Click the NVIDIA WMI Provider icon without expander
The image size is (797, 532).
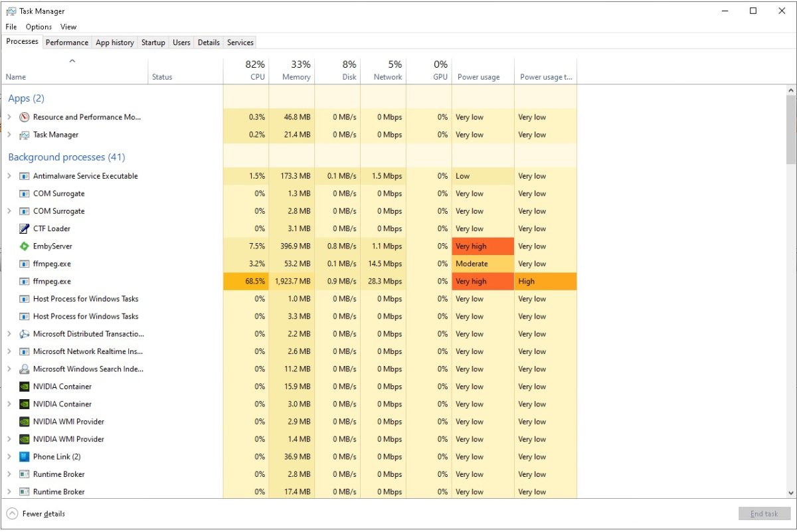pyautogui.click(x=25, y=422)
